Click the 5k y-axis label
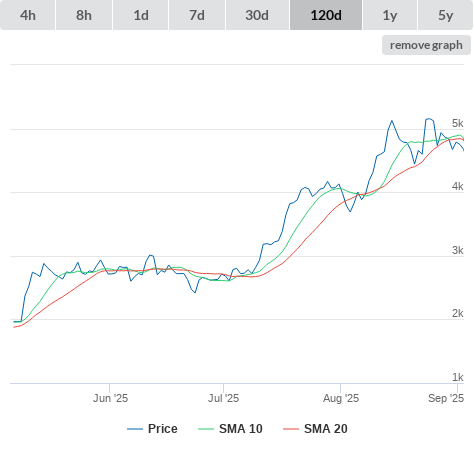The height and width of the screenshot is (455, 474). [x=458, y=123]
